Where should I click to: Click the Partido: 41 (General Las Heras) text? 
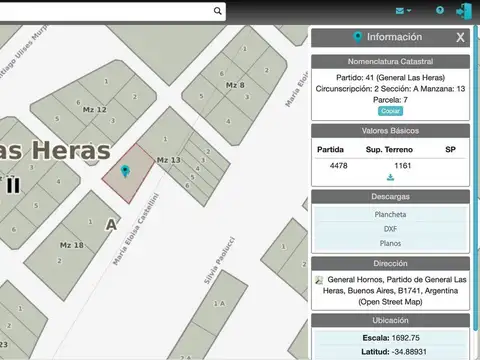click(390, 78)
